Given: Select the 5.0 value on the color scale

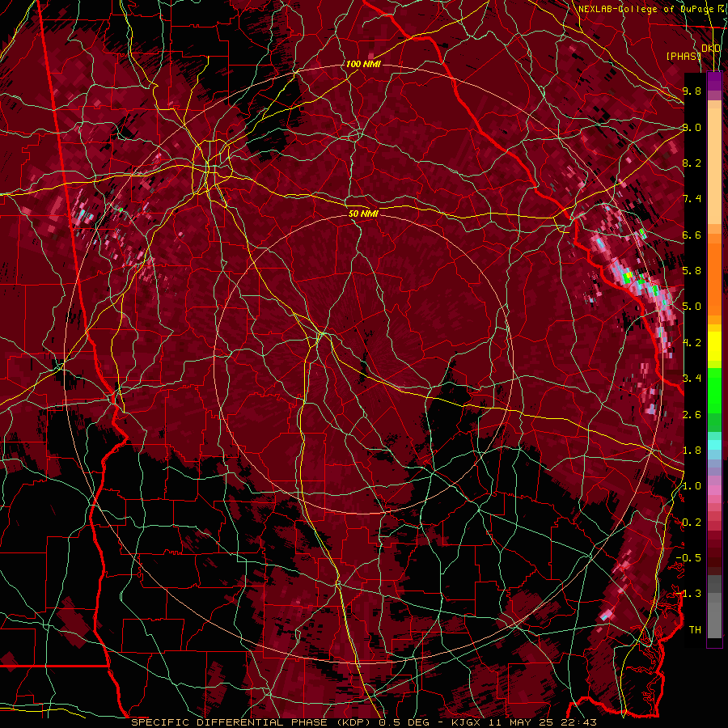Looking at the screenshot, I should (x=692, y=307).
